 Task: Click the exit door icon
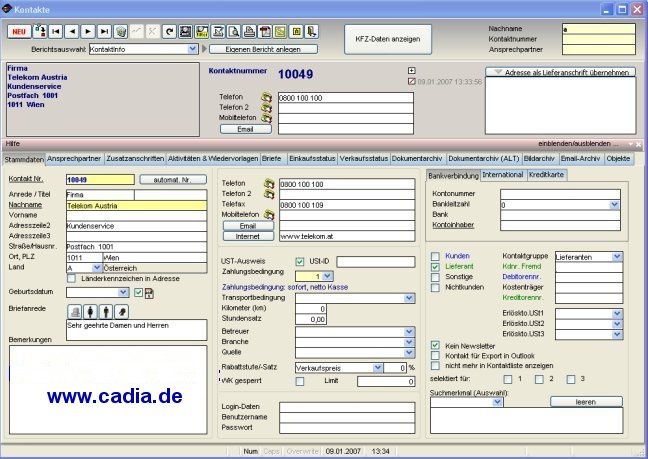coord(311,32)
